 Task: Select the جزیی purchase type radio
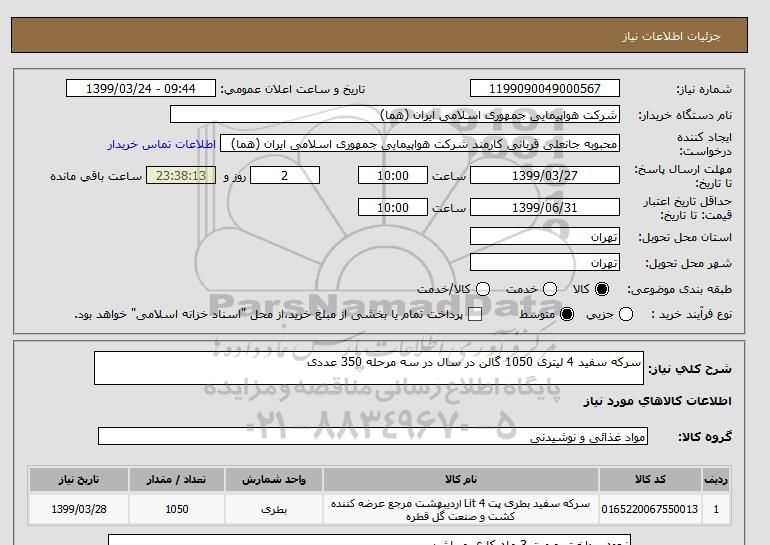click(626, 314)
